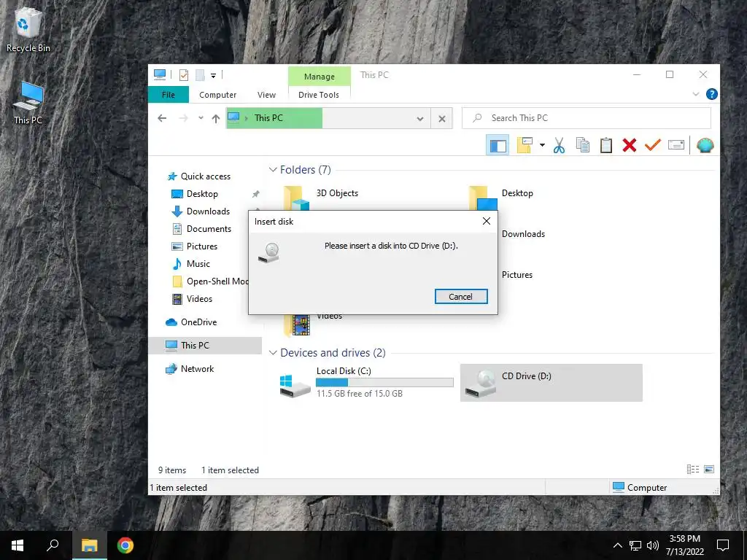747x560 pixels.
Task: Select This PC in navigation pane
Action: (x=205, y=345)
